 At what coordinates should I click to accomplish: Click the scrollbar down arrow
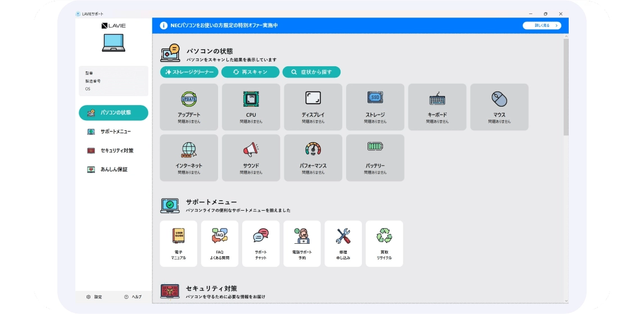566,301
